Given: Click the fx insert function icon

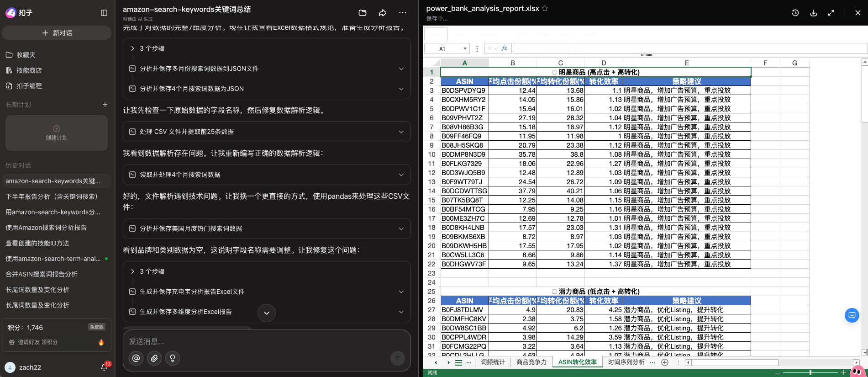Looking at the screenshot, I should (504, 48).
